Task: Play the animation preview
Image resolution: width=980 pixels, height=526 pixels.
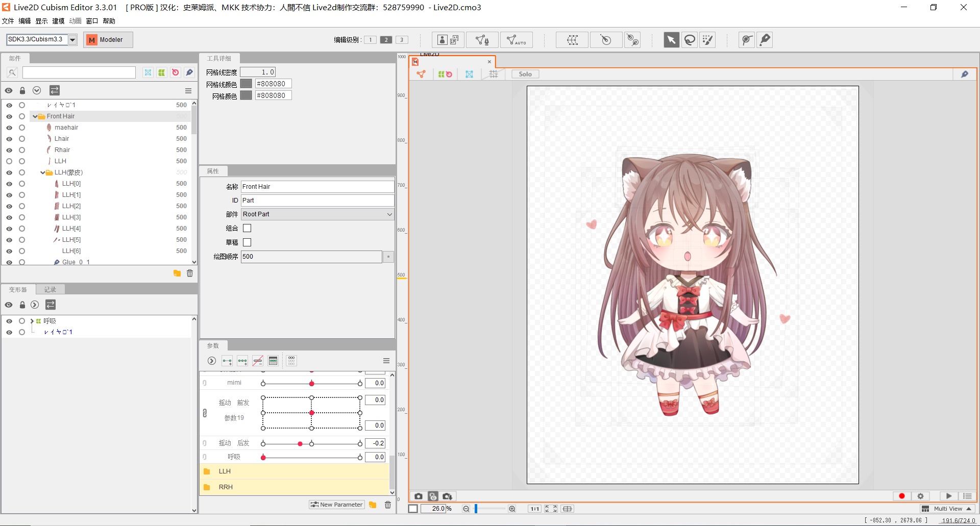Action: [949, 496]
